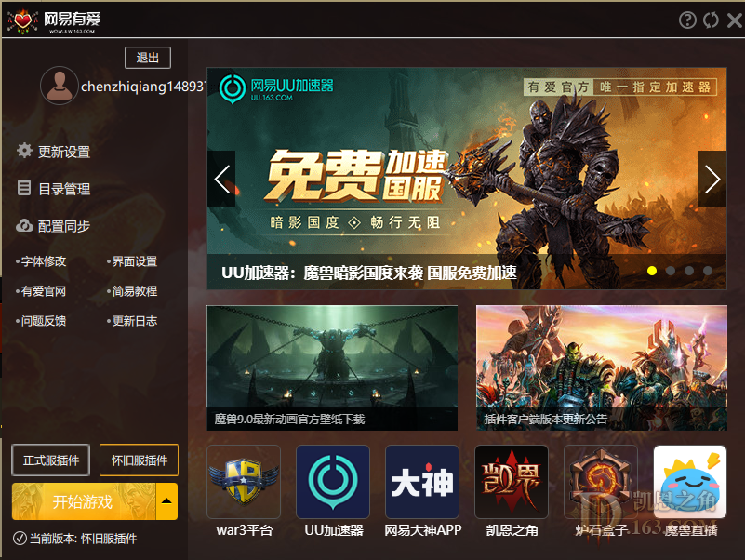Open the 凯恩之角 icon
The image size is (745, 560).
[x=512, y=482]
